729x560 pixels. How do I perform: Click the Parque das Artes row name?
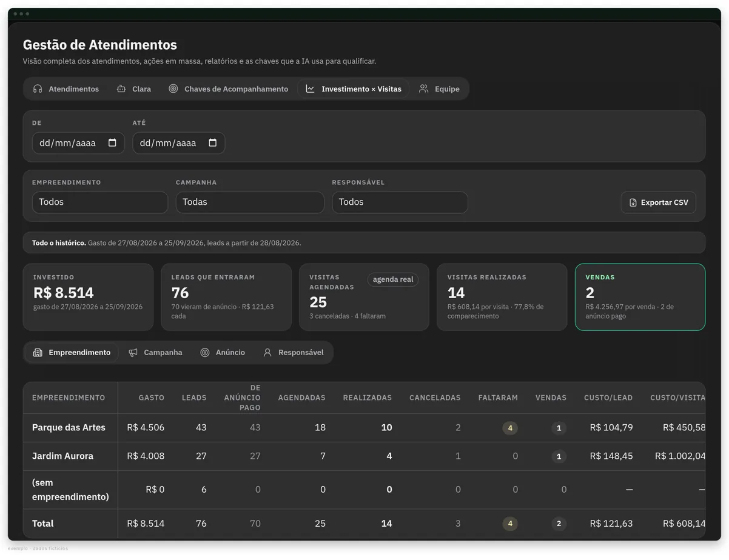pos(69,428)
